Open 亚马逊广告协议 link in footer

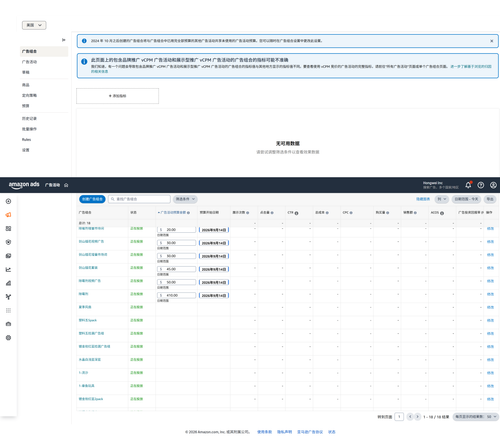[310, 432]
